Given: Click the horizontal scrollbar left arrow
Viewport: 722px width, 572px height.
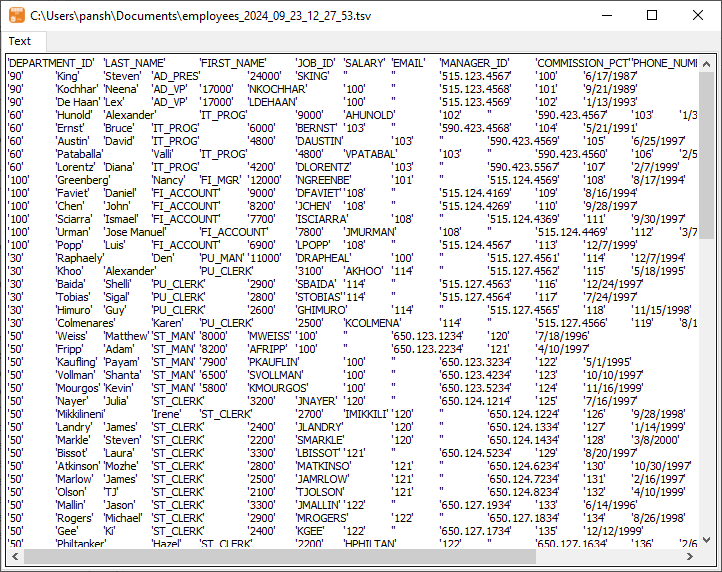Looking at the screenshot, I should point(13,555).
